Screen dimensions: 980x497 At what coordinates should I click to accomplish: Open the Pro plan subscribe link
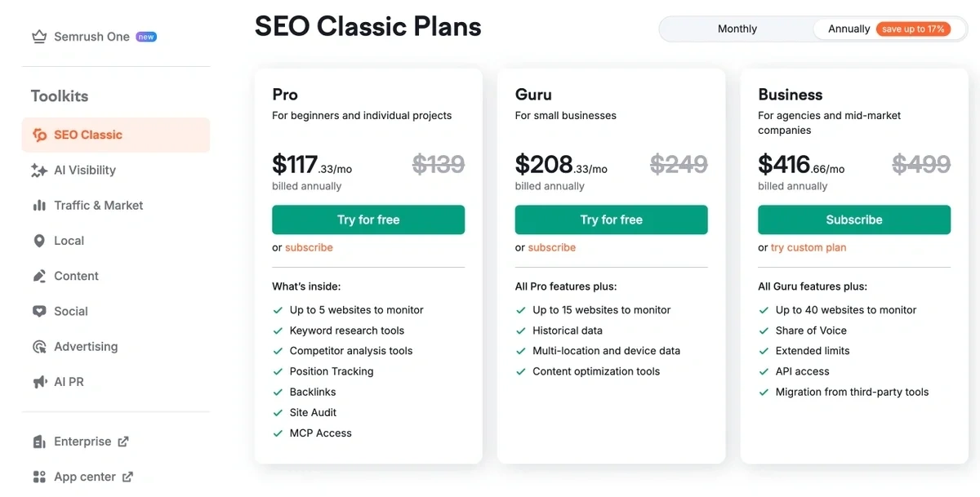click(x=309, y=247)
